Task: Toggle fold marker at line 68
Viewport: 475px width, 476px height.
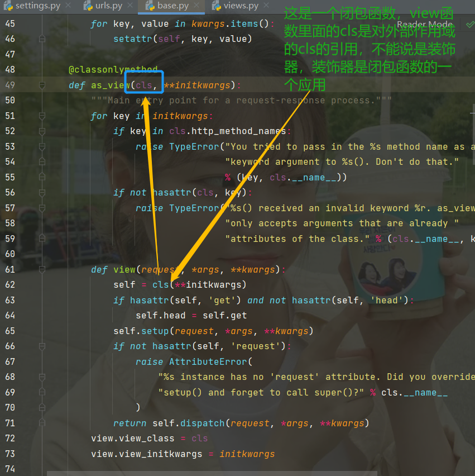Action: (x=42, y=377)
